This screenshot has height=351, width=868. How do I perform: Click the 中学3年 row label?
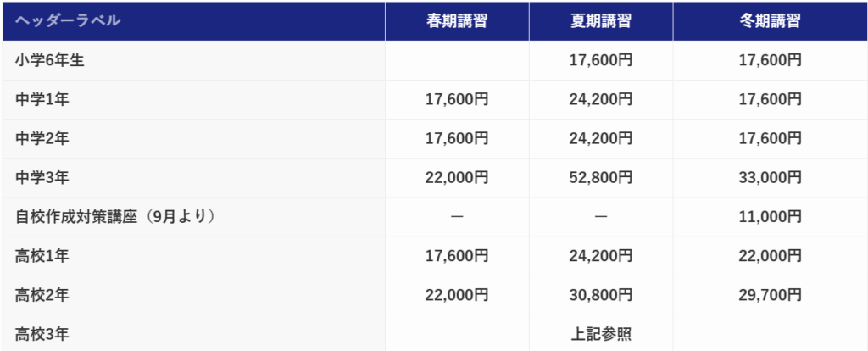point(42,177)
